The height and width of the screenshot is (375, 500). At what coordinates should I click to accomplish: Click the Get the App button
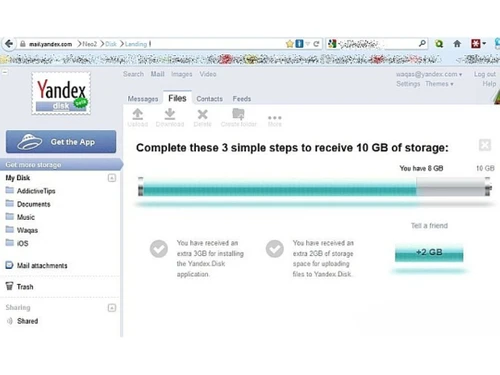(61, 142)
